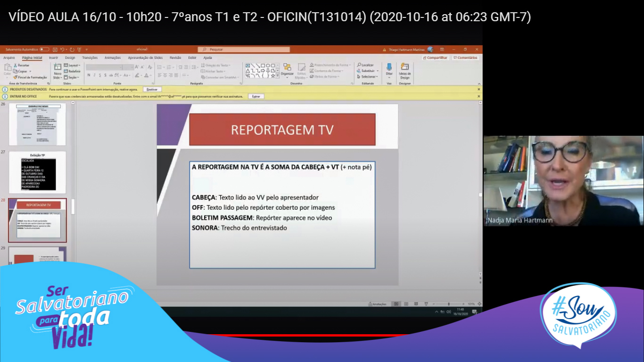Open the Animações tab

[113, 58]
